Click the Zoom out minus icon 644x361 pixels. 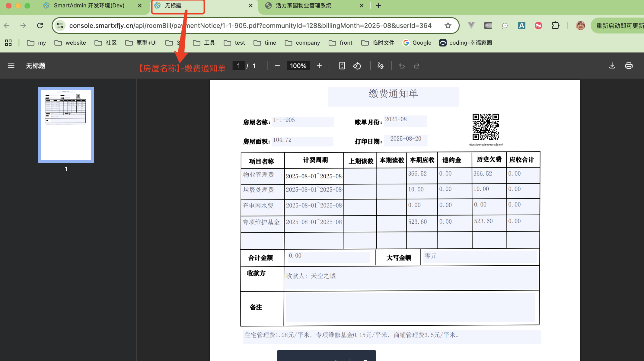[x=277, y=65]
